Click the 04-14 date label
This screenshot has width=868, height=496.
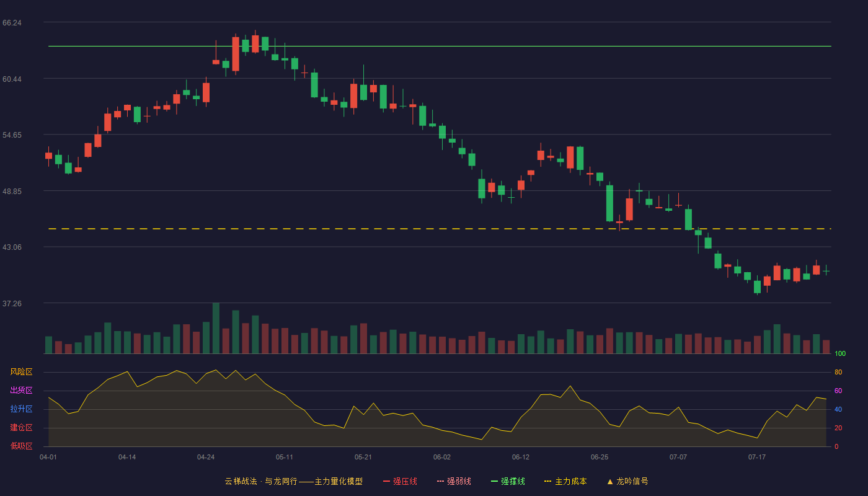[x=127, y=457]
